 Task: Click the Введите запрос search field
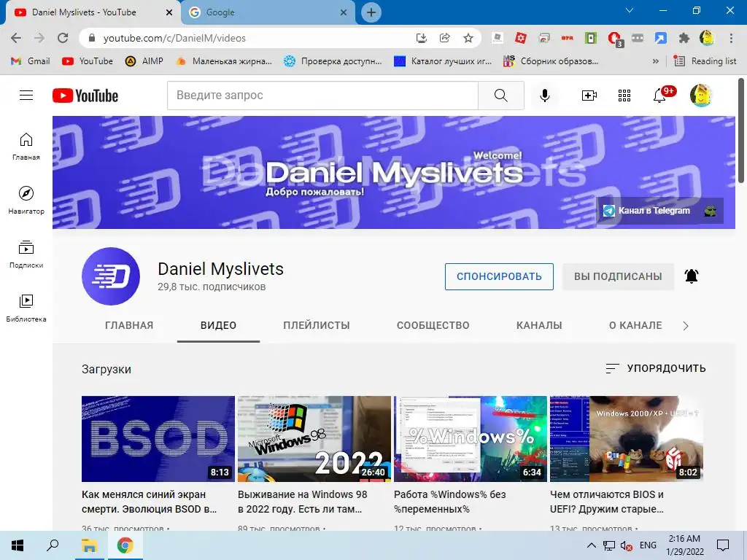click(322, 96)
